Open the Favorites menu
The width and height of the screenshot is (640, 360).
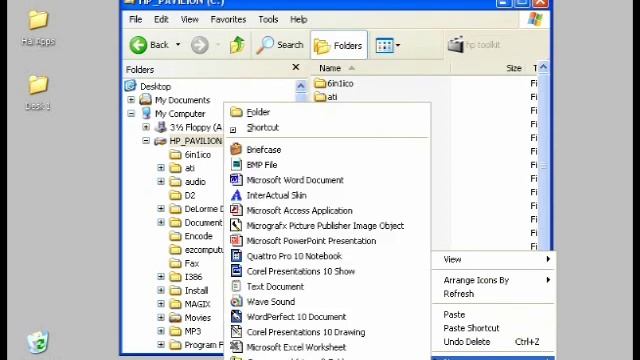228,19
